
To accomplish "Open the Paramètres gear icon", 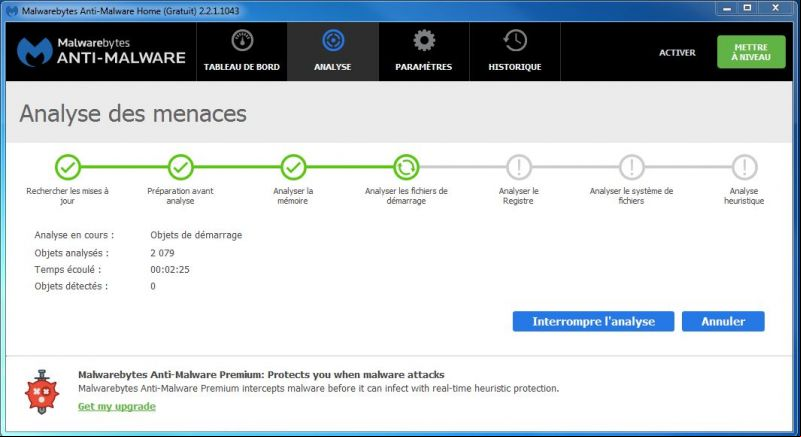I will (424, 40).
